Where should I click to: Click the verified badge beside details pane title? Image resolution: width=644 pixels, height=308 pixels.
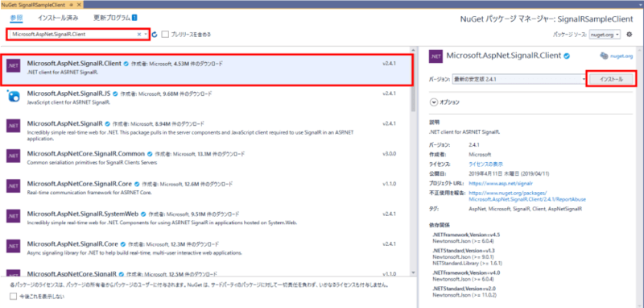coord(567,56)
